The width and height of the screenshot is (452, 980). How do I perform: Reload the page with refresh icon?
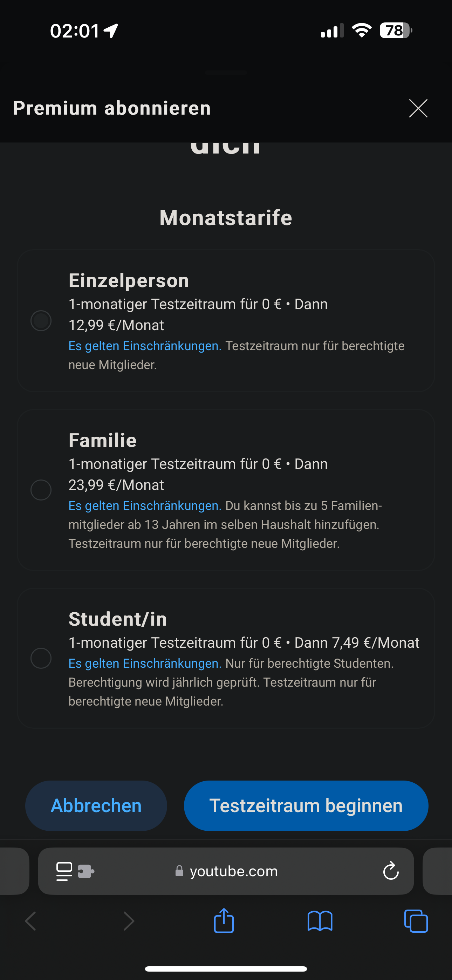391,871
